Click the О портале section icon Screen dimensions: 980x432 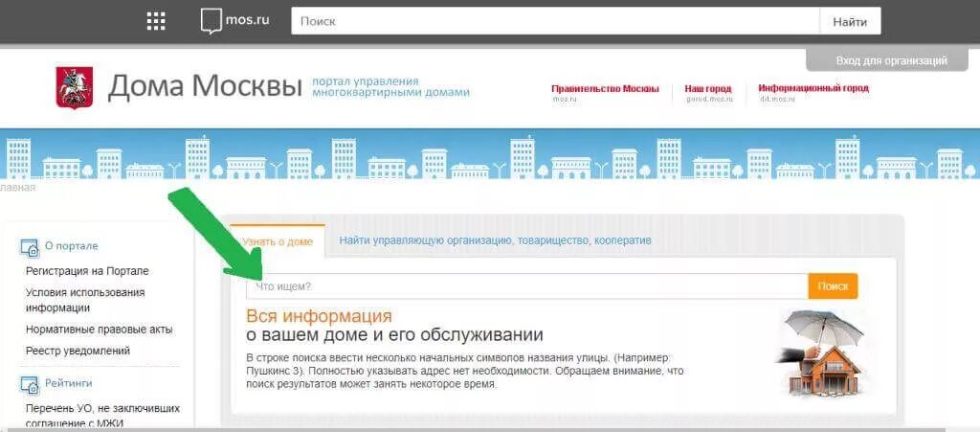tap(30, 247)
